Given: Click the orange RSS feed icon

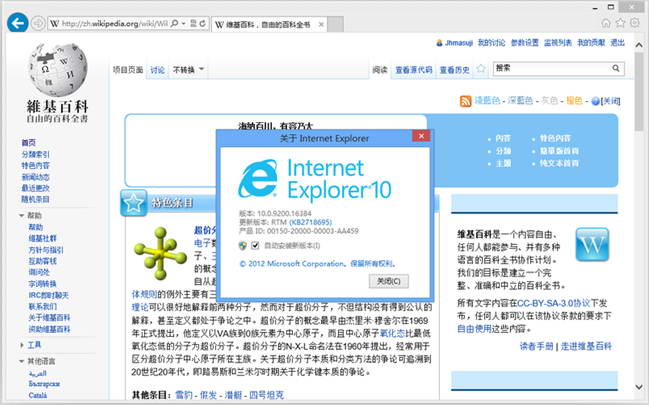Looking at the screenshot, I should (x=466, y=101).
